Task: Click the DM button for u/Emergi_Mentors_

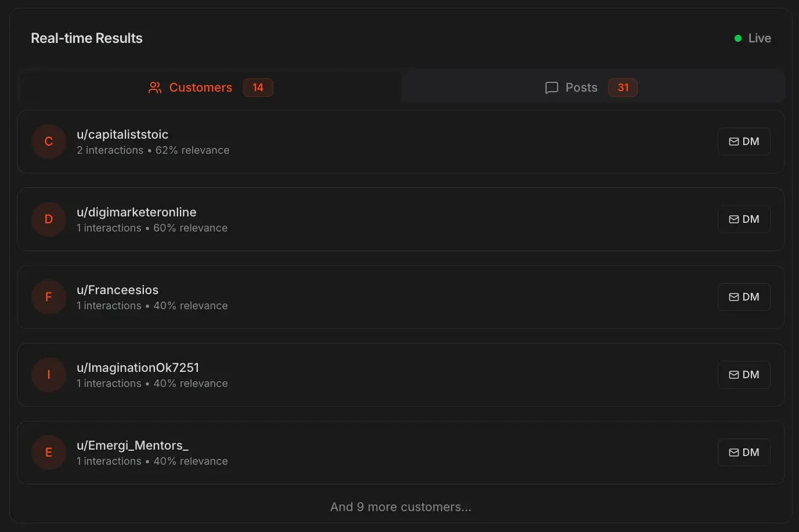Action: pos(744,452)
